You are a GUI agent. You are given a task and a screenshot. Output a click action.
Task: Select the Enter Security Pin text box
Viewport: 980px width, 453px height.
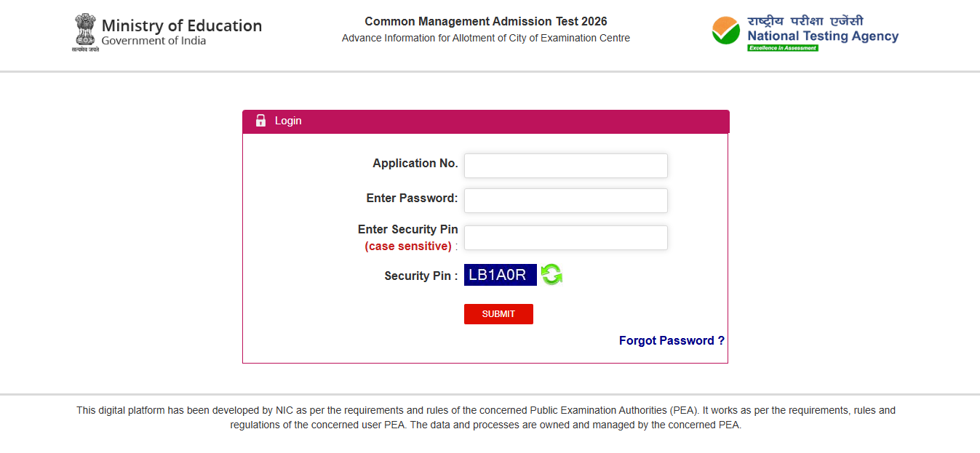coord(565,238)
